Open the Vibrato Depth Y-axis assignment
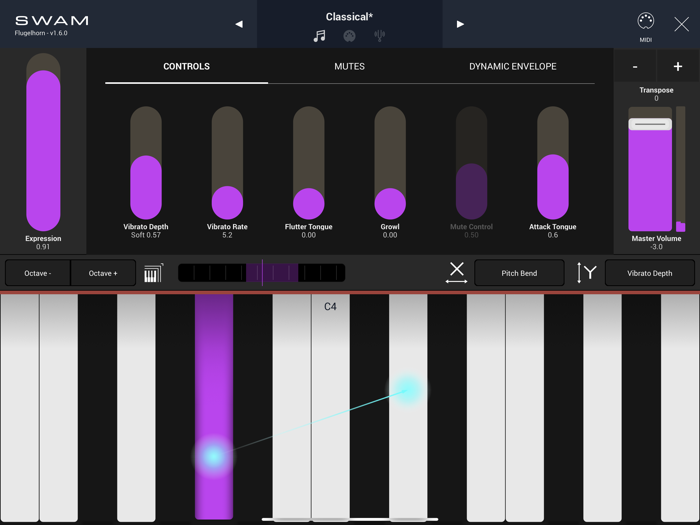 [649, 273]
